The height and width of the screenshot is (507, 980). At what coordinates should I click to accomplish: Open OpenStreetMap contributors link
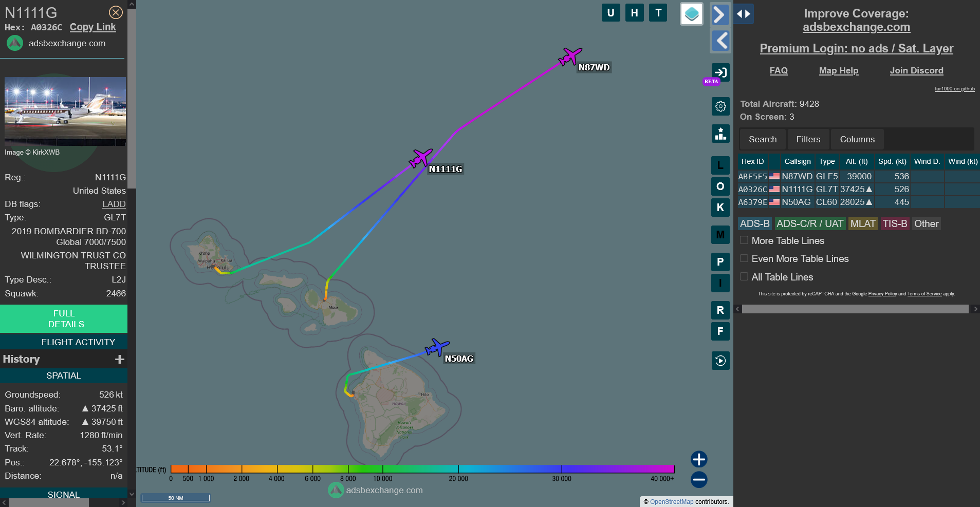(x=672, y=502)
